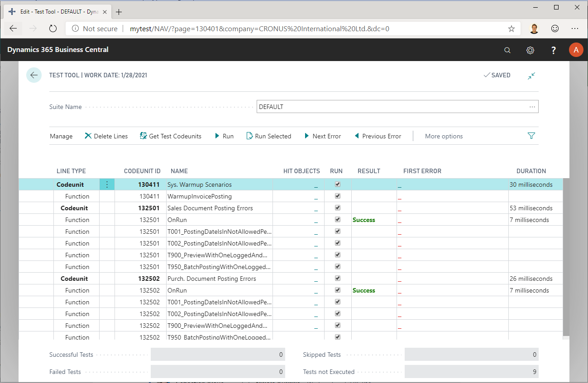Click the browser feedback smiley icon

point(555,28)
